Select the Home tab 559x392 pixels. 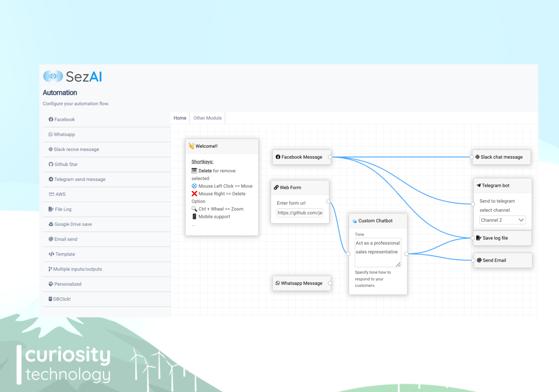tap(180, 118)
